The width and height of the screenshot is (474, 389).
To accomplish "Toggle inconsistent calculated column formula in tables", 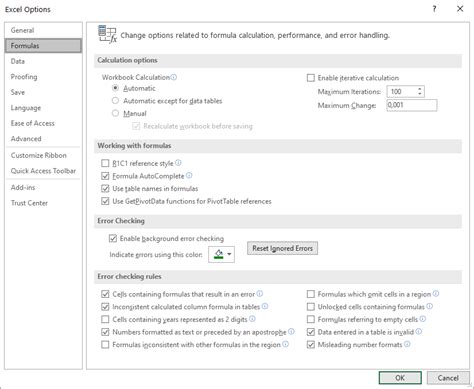I will pos(105,307).
